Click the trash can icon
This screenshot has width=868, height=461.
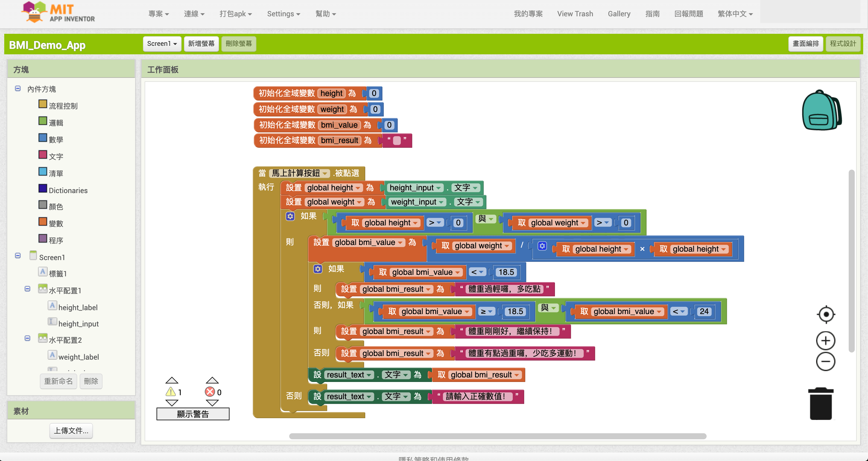tap(821, 404)
